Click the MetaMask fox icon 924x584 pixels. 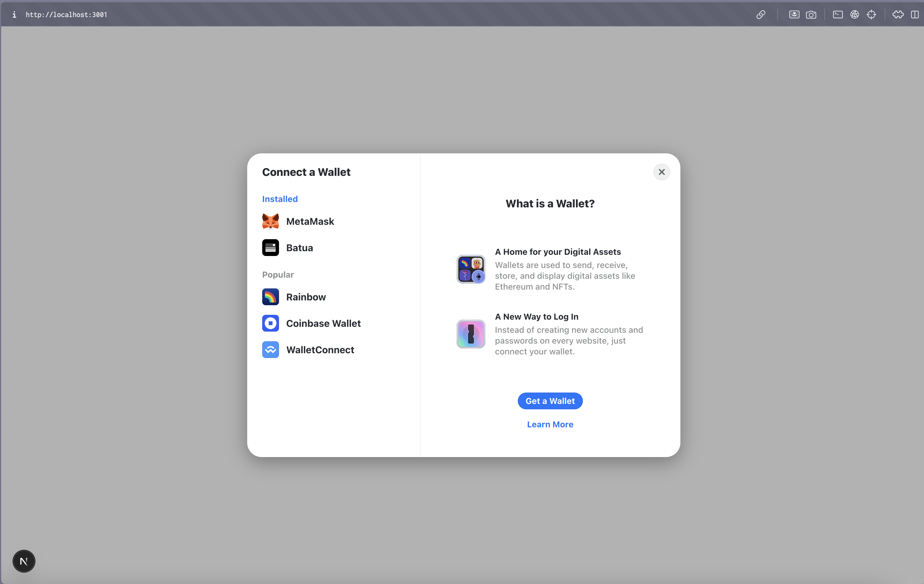click(x=271, y=221)
